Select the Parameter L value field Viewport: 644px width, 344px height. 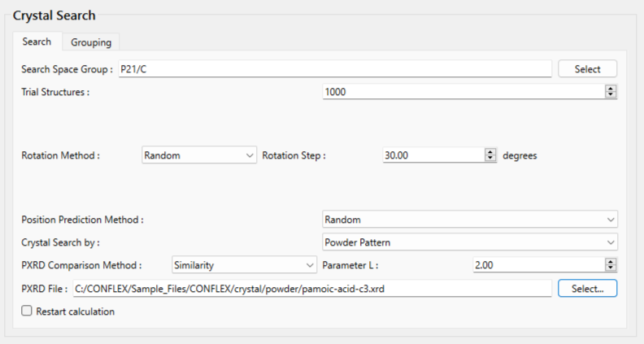click(x=537, y=265)
